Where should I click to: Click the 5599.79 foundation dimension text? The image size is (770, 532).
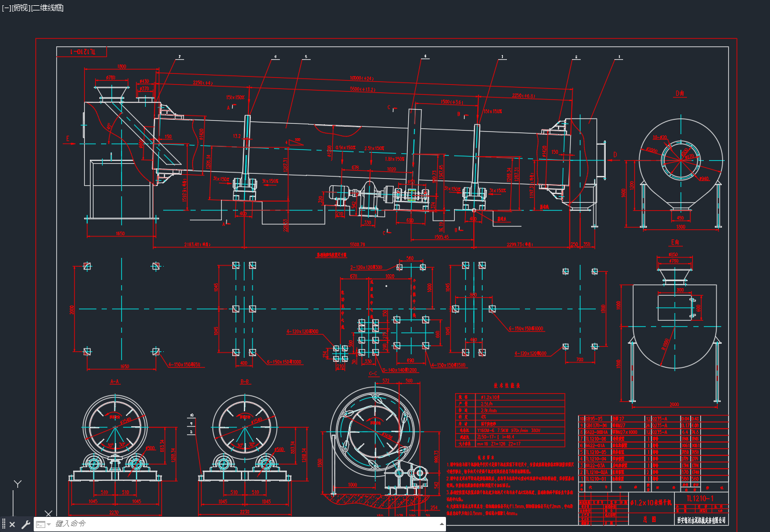pos(357,245)
